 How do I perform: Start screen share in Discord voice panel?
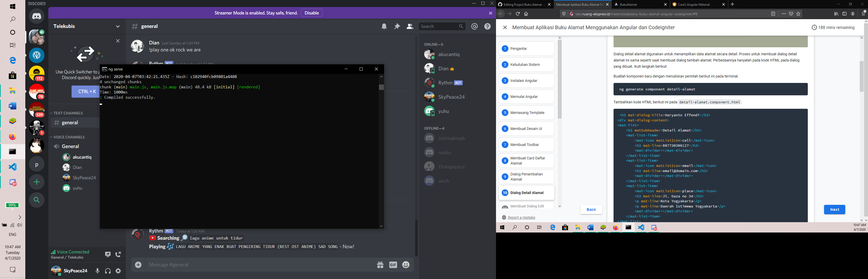click(108, 254)
